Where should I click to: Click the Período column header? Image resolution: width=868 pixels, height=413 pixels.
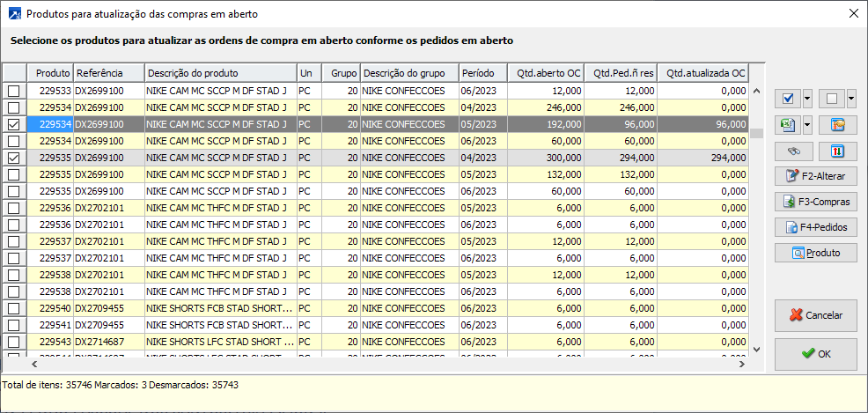click(x=482, y=73)
